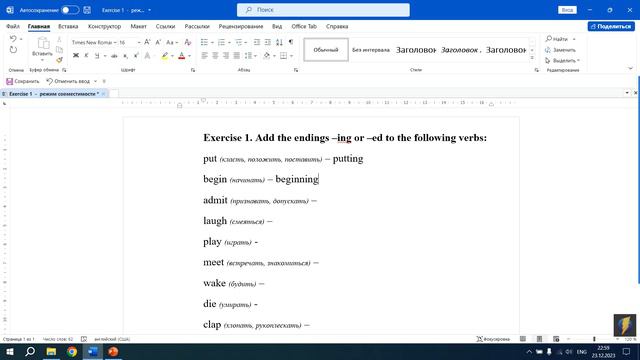Toggle bold formatting Ж
This screenshot has height=360, width=640.
pos(76,56)
